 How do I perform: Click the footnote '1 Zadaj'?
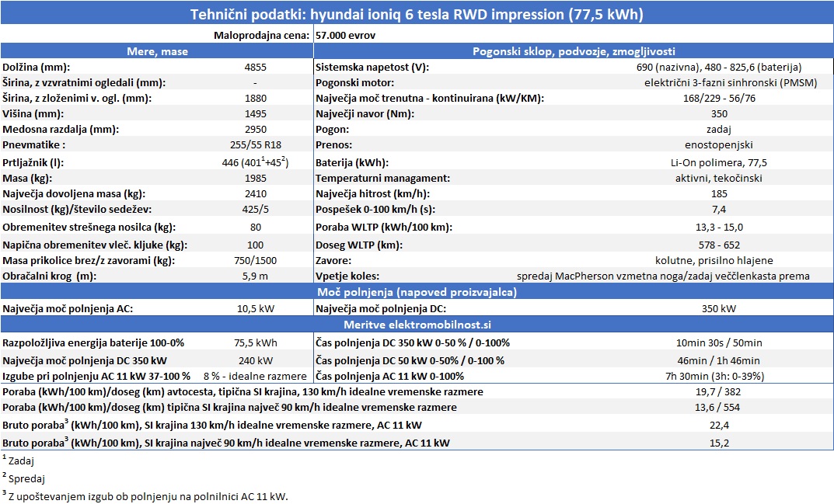[18, 461]
